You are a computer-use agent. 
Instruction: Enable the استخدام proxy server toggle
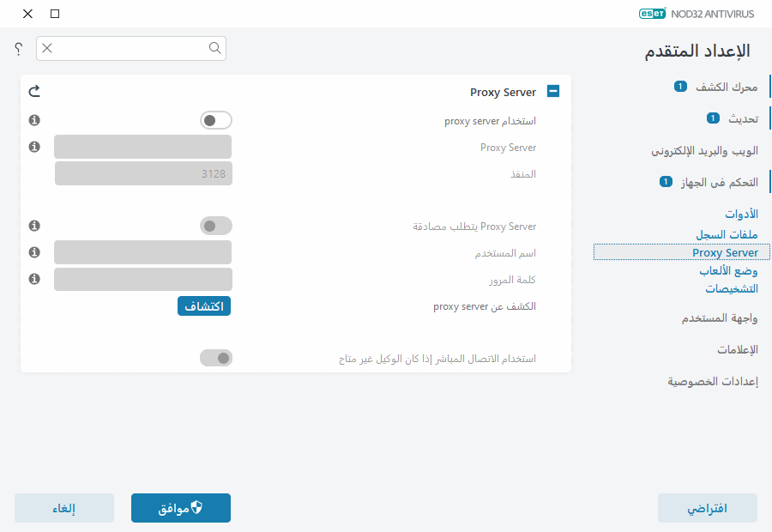(216, 120)
